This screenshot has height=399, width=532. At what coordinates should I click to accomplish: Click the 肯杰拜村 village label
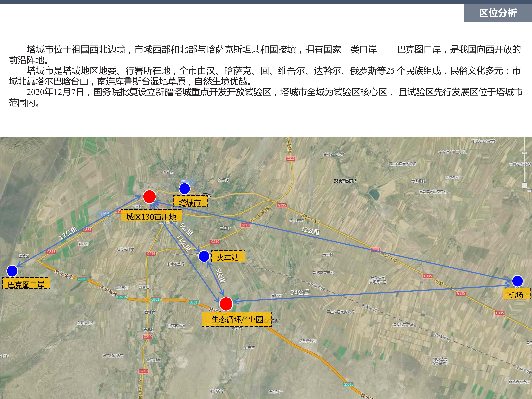pos(418,181)
